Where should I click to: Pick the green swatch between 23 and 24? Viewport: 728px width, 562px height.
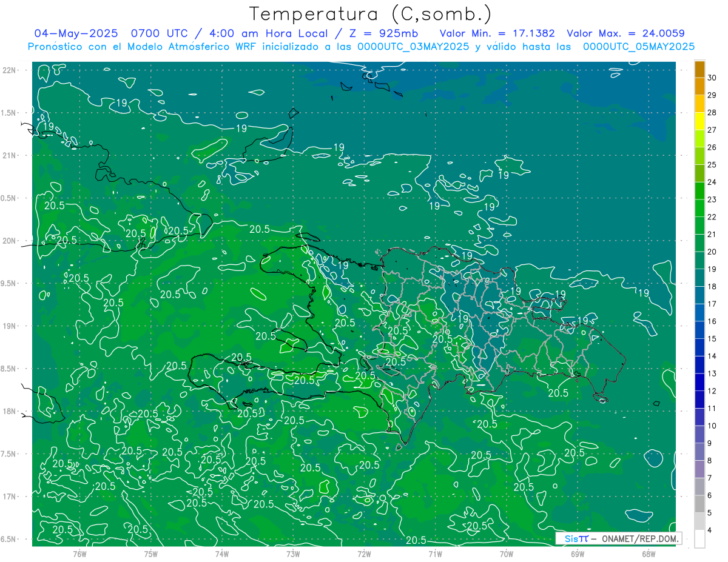pos(699,190)
